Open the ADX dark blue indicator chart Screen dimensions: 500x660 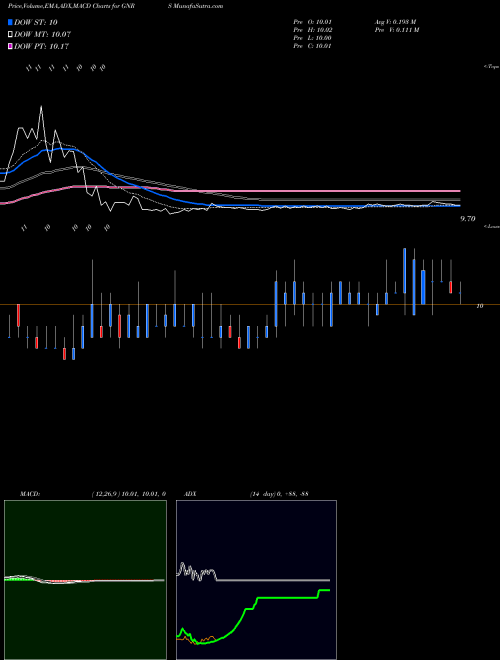(256, 580)
